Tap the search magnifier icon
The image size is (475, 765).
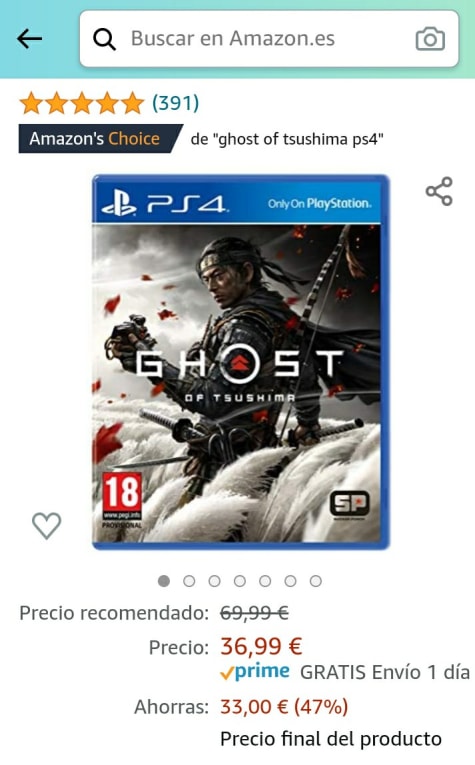[x=104, y=39]
